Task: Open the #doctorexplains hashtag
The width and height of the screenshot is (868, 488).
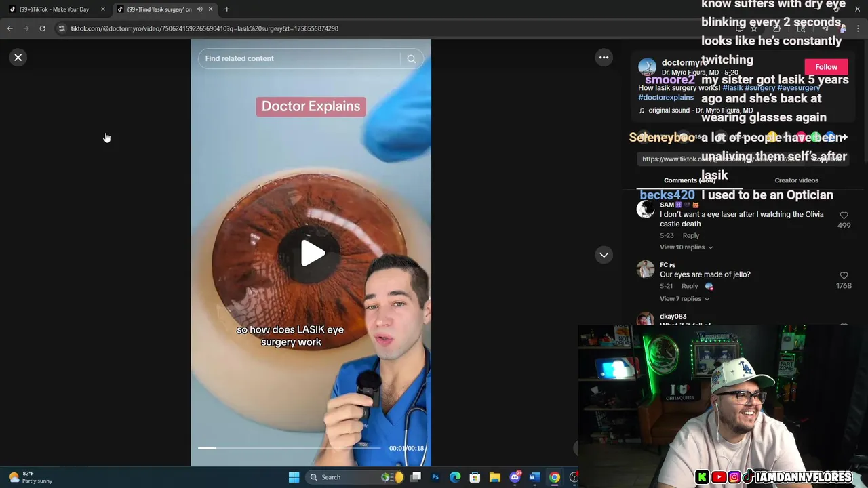Action: tap(666, 98)
